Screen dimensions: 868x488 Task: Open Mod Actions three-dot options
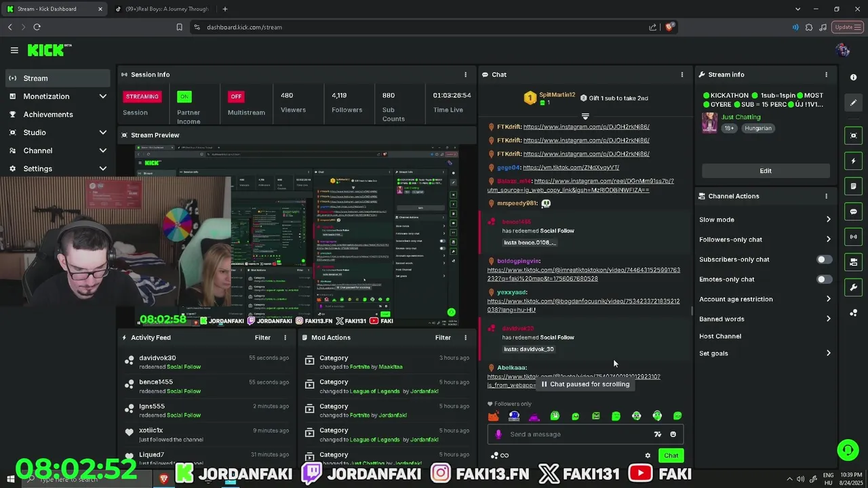465,338
